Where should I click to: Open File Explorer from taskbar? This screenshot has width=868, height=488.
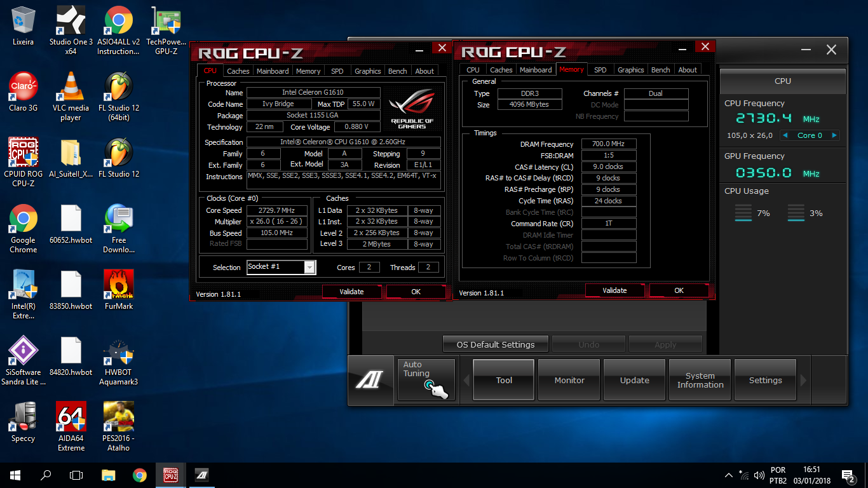[109, 475]
